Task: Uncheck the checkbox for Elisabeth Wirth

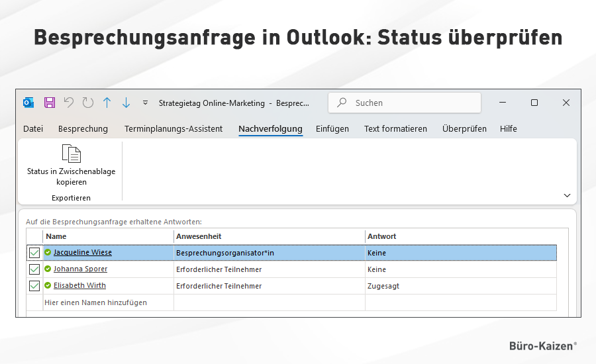Action: pyautogui.click(x=34, y=286)
